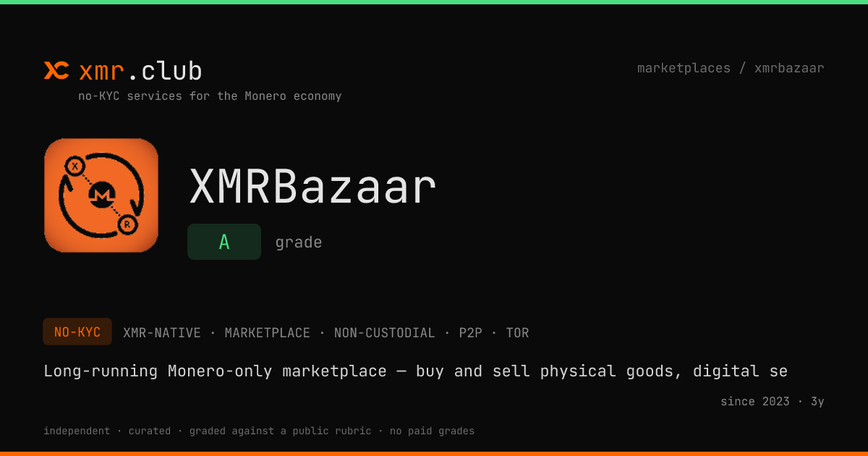868x456 pixels.
Task: Click the NON-CUSTODIAL tag
Action: click(385, 333)
